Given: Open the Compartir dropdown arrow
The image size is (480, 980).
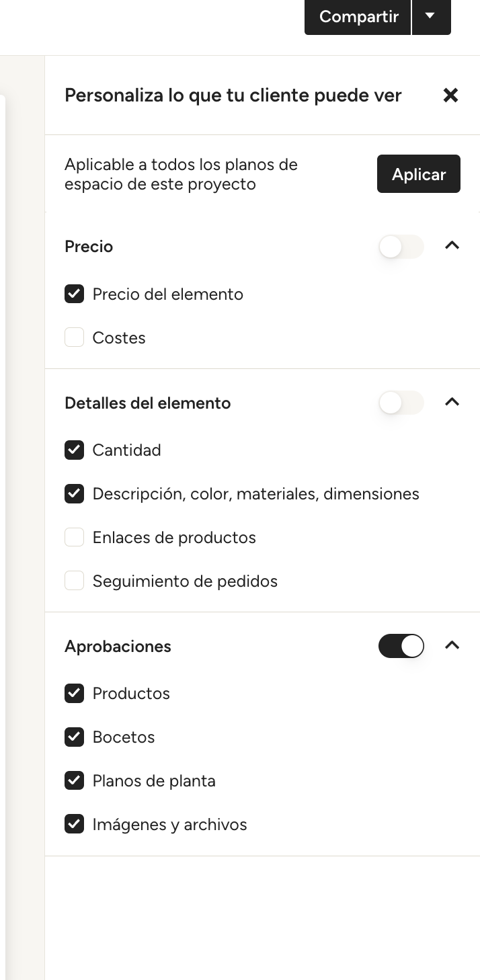Looking at the screenshot, I should coord(431,17).
